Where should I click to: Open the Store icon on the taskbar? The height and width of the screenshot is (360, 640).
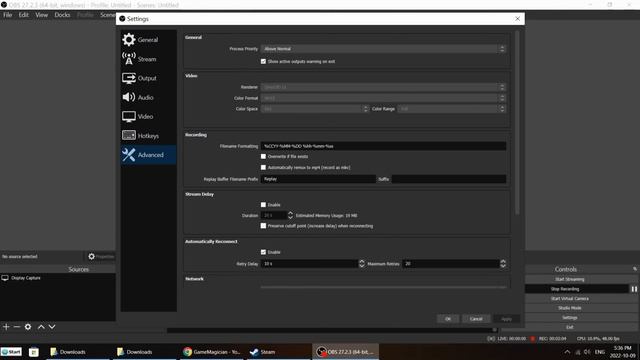click(33, 352)
